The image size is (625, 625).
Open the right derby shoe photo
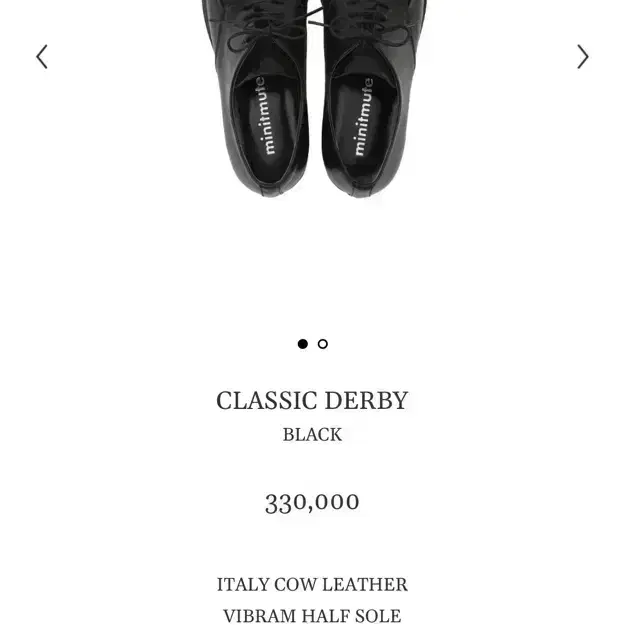point(373,98)
